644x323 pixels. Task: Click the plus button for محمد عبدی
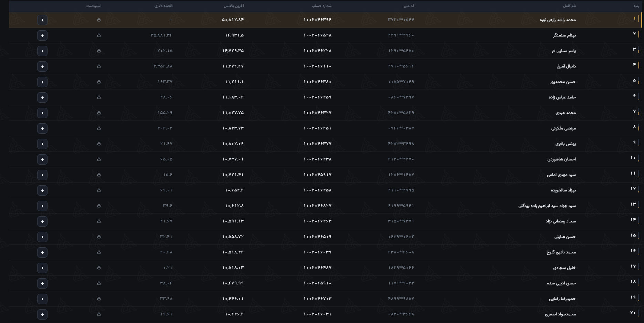(42, 113)
